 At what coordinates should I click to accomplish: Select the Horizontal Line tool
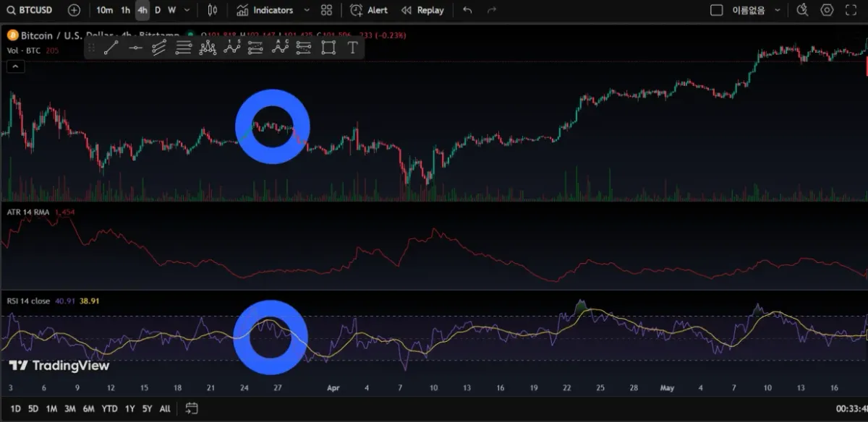(x=135, y=48)
